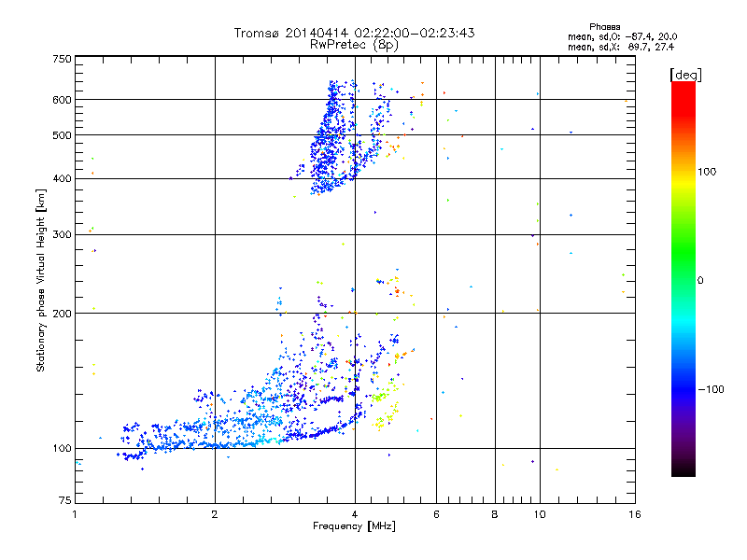The height and width of the screenshot is (560, 747).
Task: Click the 'mean, sd,O: -87.4, 20.0' line
Action: 623,36
